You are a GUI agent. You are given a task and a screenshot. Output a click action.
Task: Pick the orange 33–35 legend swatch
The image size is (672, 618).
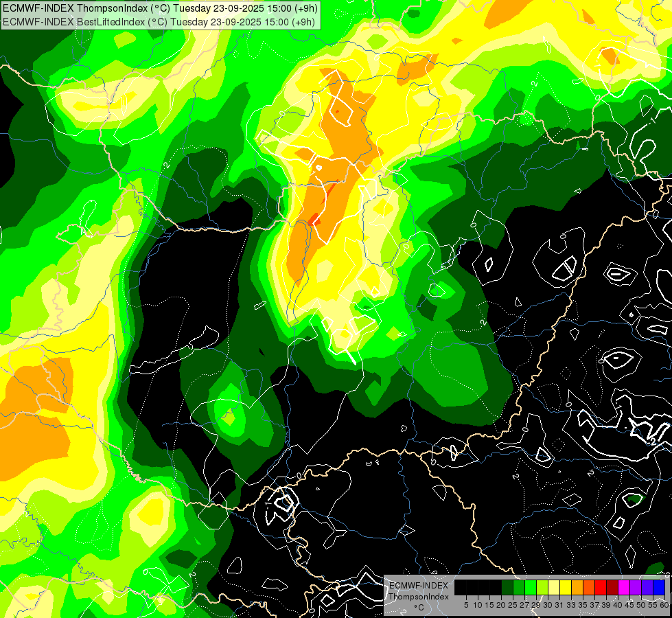[577, 587]
